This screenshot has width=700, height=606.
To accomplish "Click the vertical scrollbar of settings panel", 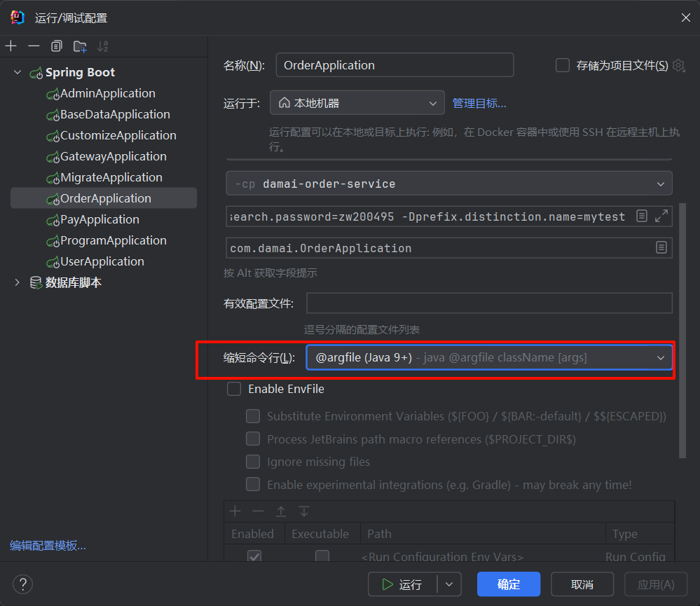I will (682, 330).
